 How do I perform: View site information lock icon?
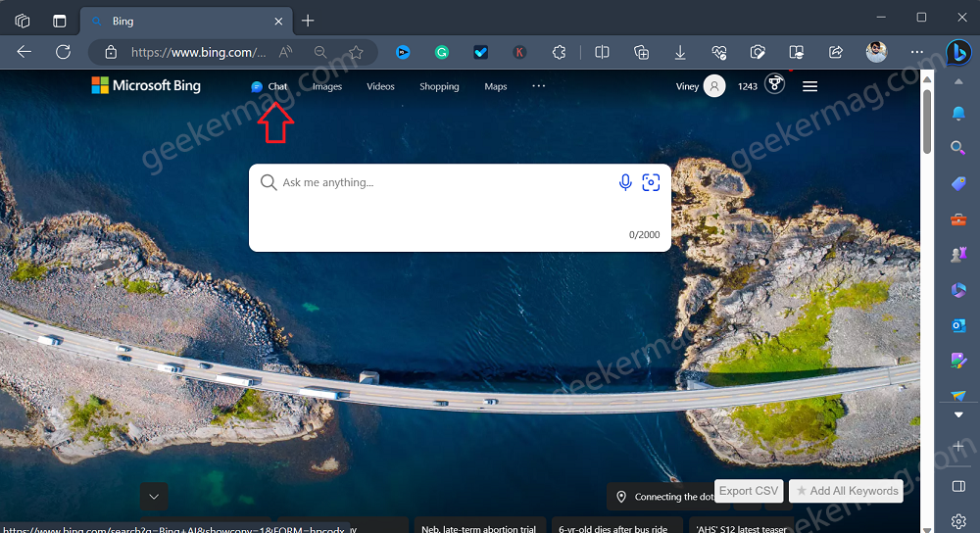tap(111, 52)
